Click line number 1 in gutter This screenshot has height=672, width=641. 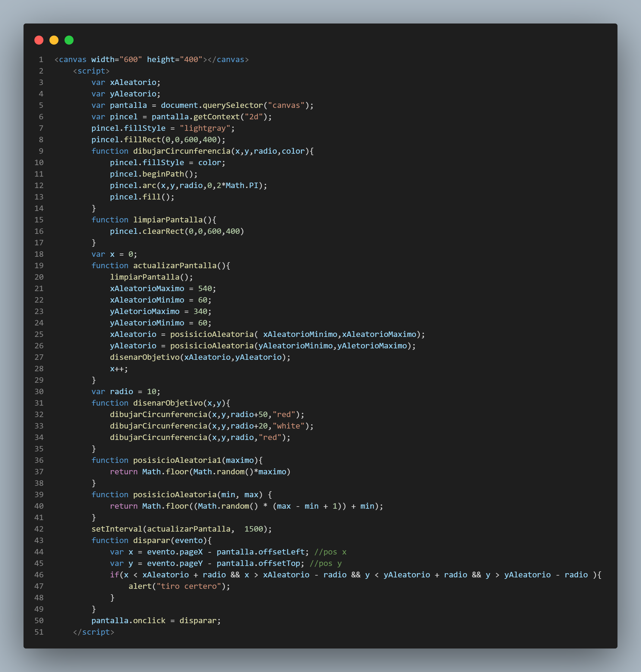click(41, 59)
